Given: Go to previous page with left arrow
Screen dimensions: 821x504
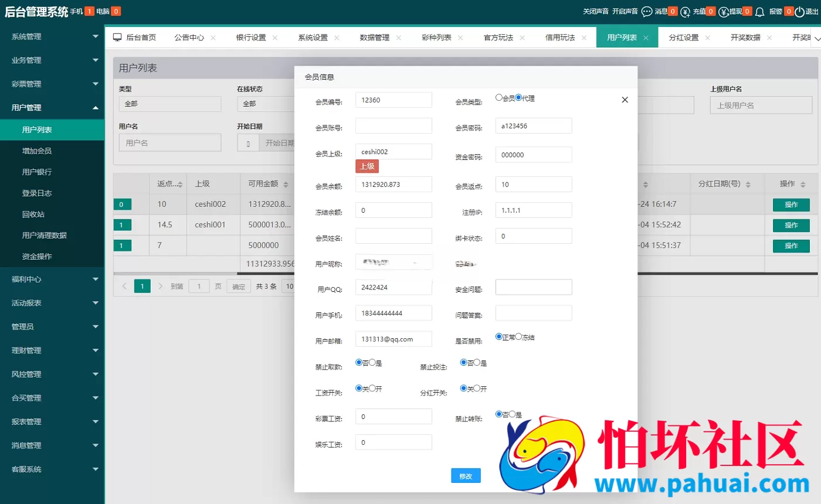Looking at the screenshot, I should [x=124, y=286].
